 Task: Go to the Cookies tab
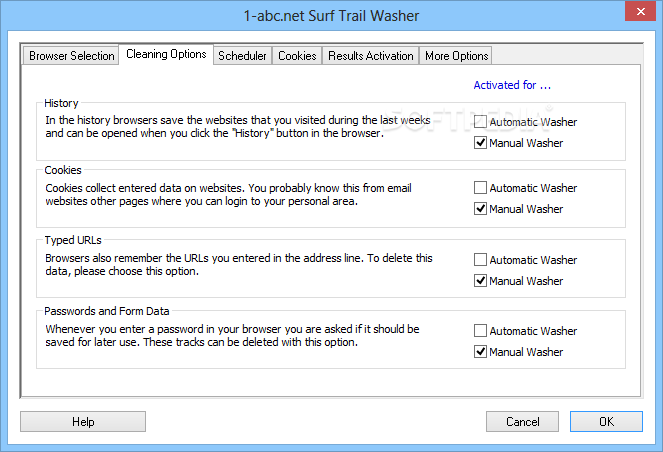pyautogui.click(x=297, y=56)
